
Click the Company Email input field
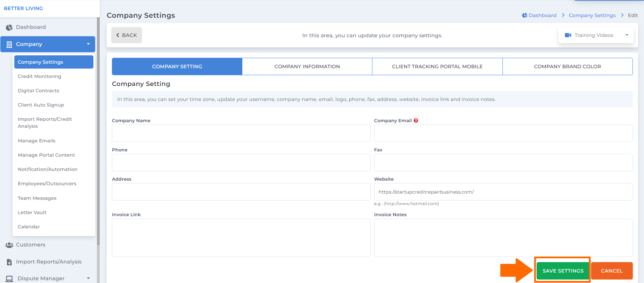coord(503,133)
